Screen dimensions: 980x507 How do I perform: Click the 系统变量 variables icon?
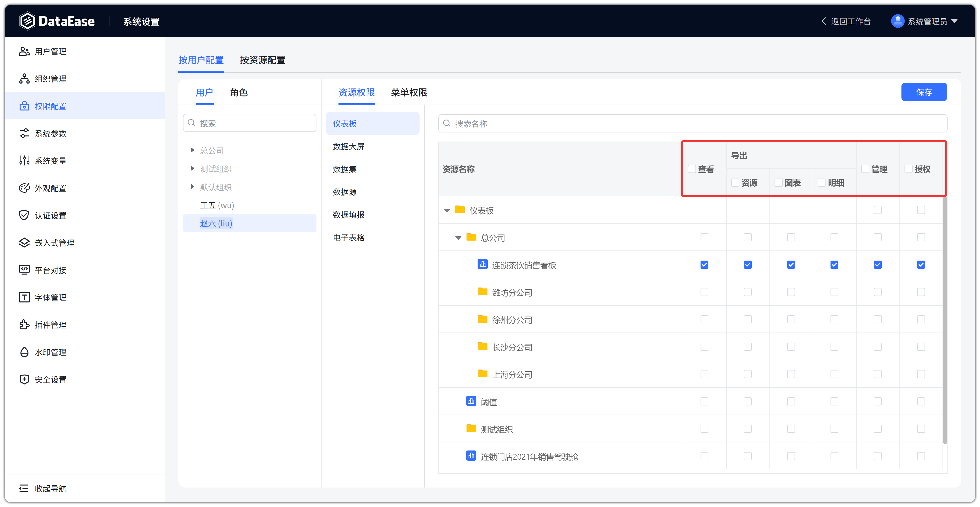tap(24, 161)
